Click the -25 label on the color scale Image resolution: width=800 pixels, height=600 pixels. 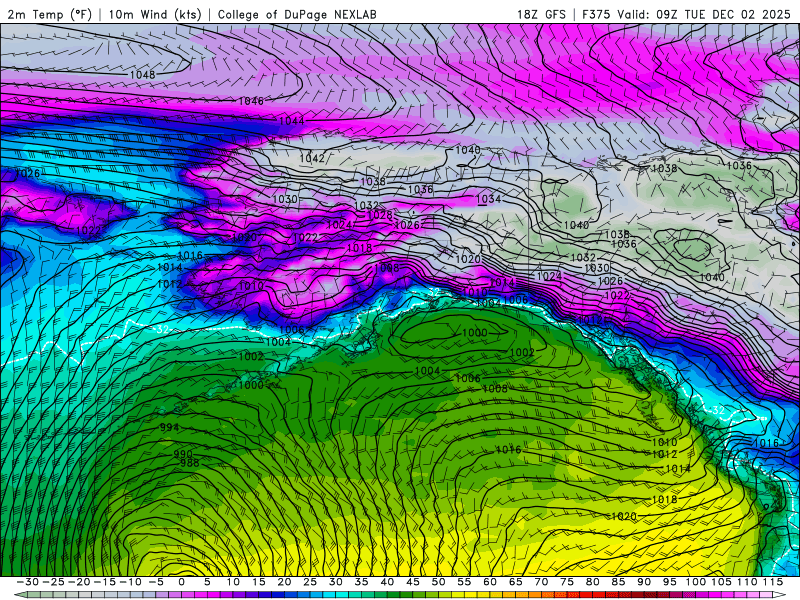[x=53, y=582]
